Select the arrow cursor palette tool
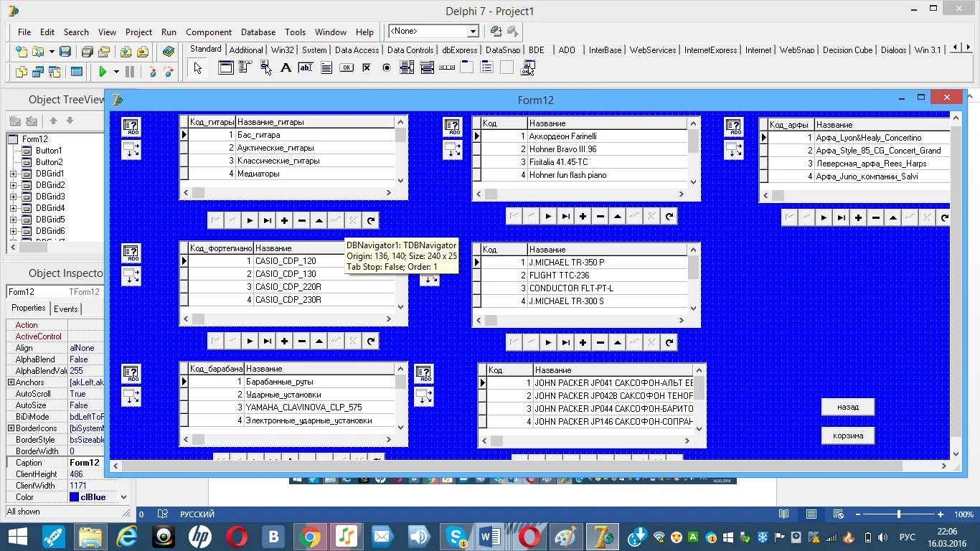The image size is (980, 551). pyautogui.click(x=198, y=68)
